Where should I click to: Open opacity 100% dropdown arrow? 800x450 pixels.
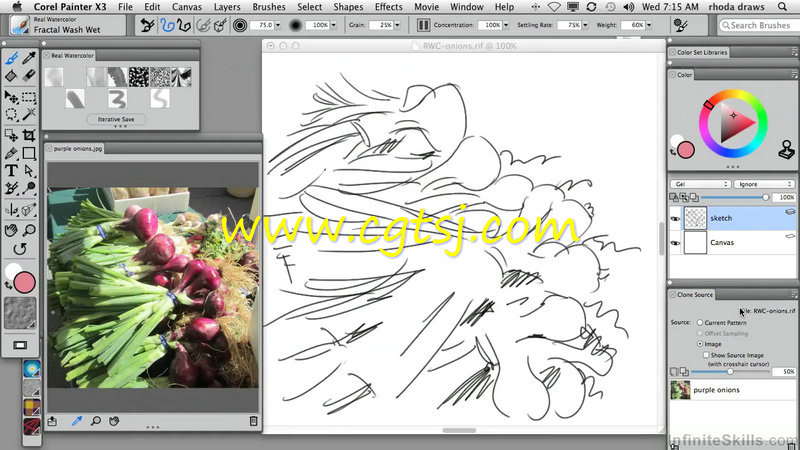pyautogui.click(x=334, y=25)
